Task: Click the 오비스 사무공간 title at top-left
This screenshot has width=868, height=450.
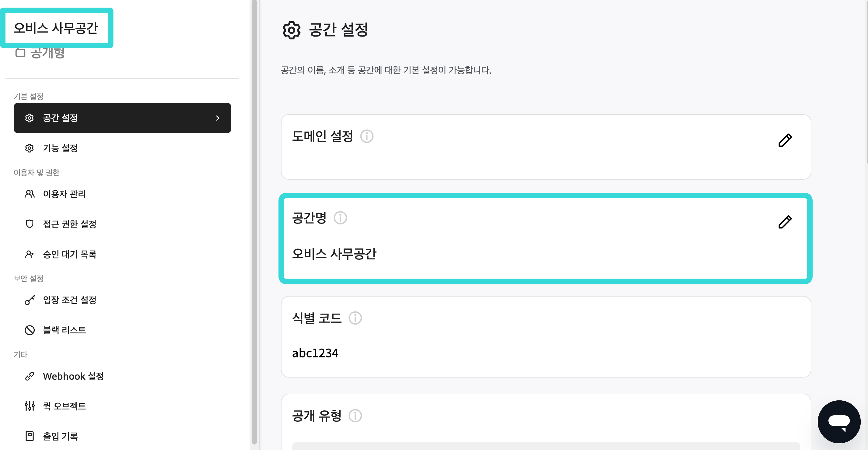Action: [x=56, y=28]
